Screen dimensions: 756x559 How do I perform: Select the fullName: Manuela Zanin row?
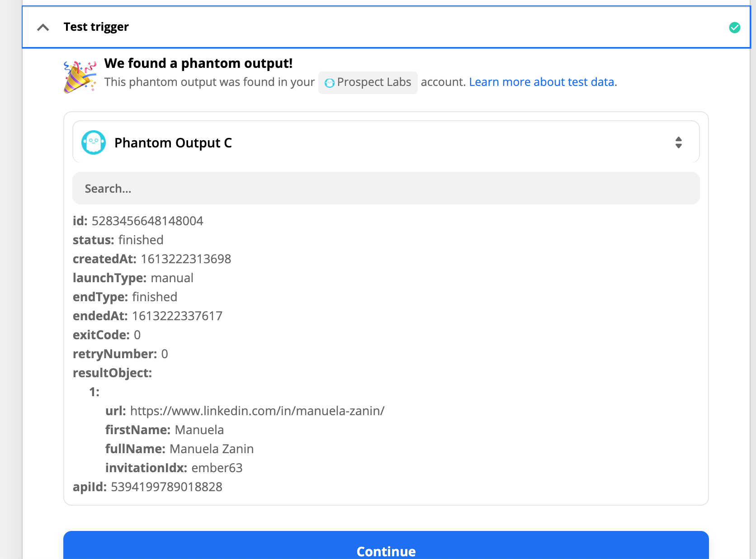180,449
